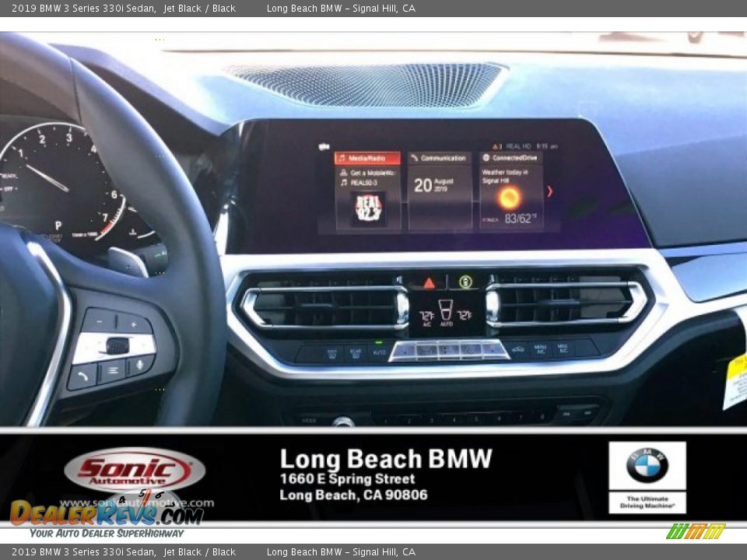Tap the driver side 72°F temperature control
Image resolution: width=747 pixels, height=560 pixels.
point(426,316)
